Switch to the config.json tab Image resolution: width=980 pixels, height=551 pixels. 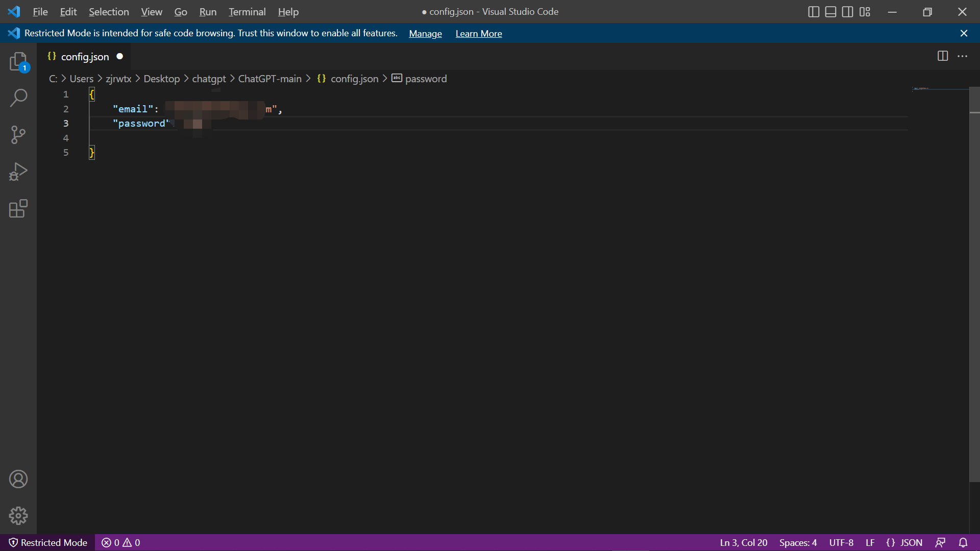[x=85, y=57]
